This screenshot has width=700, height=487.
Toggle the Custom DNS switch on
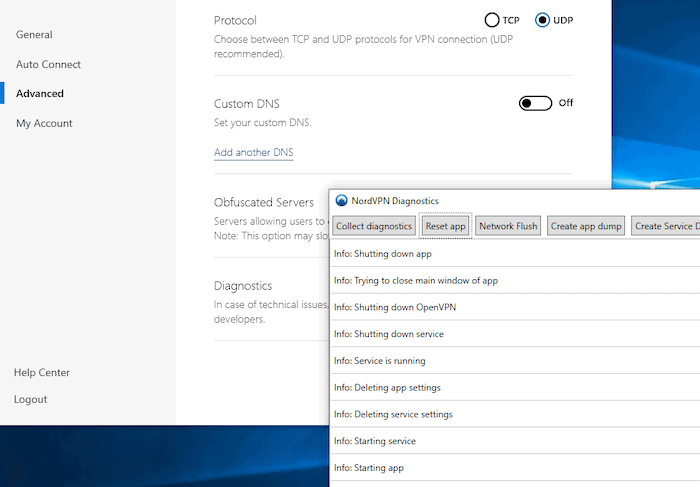coord(535,103)
